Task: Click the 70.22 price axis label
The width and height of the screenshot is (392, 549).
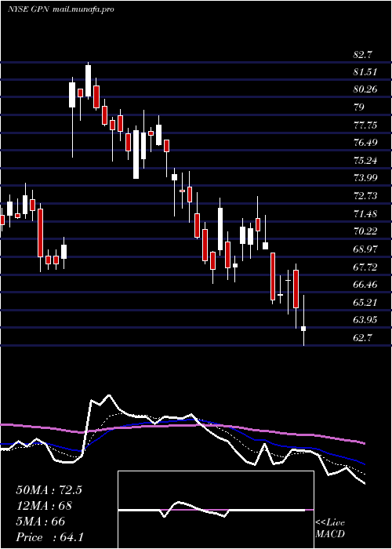Action: (365, 231)
